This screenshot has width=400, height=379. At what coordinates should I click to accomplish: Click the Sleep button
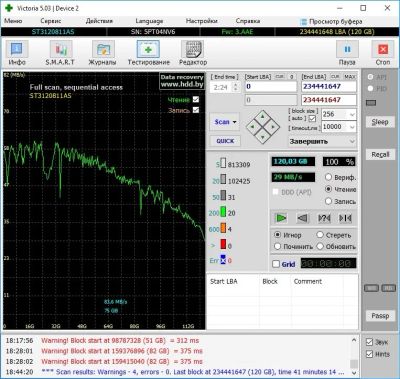(x=380, y=122)
